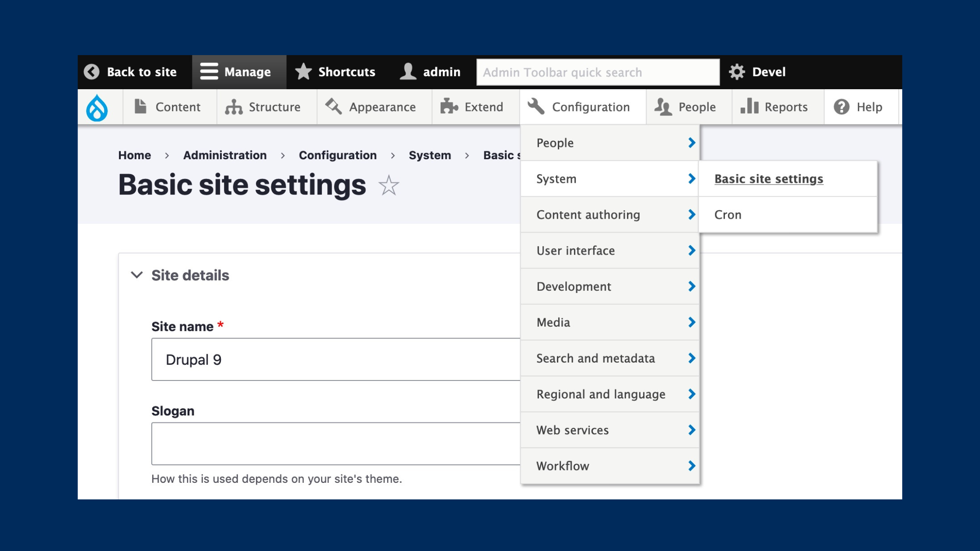980x551 pixels.
Task: Click the System breadcrumb link
Action: point(430,155)
